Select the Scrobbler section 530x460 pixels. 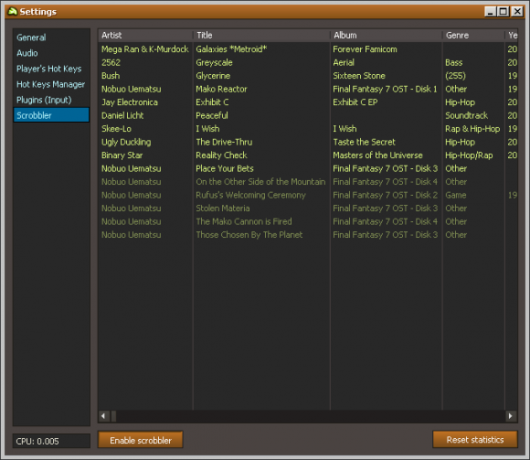point(51,115)
